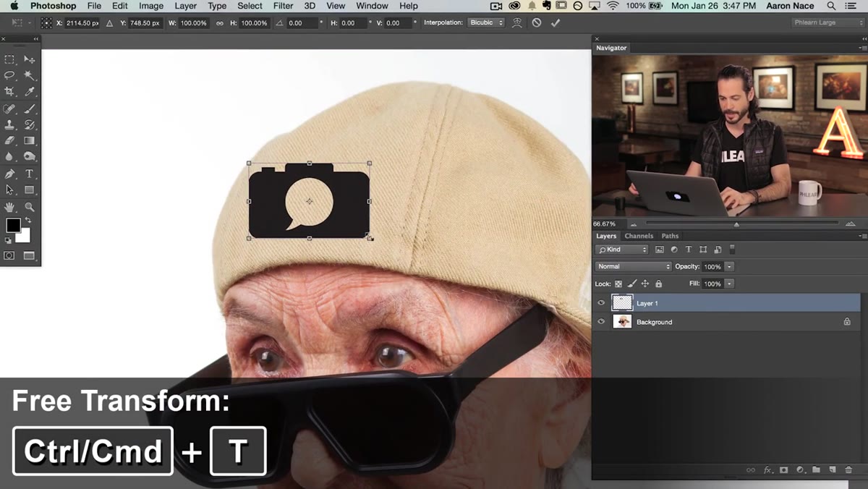Select the Brush tool
The image size is (868, 489).
coord(29,109)
